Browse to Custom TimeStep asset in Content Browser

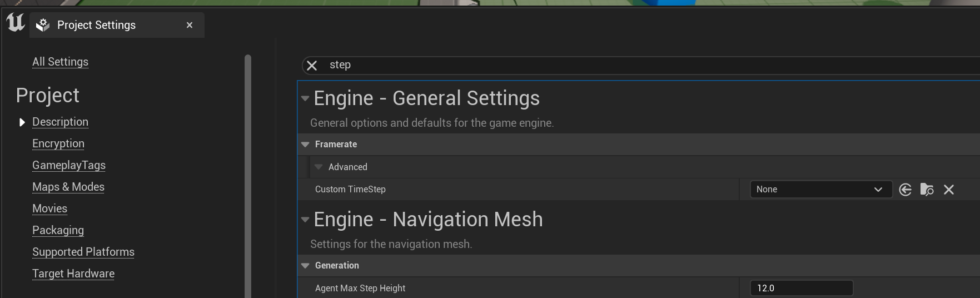click(927, 190)
